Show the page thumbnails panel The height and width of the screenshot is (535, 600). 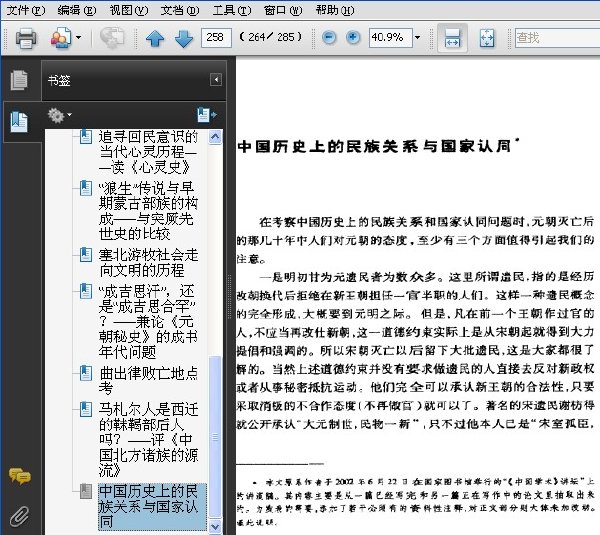(x=19, y=80)
